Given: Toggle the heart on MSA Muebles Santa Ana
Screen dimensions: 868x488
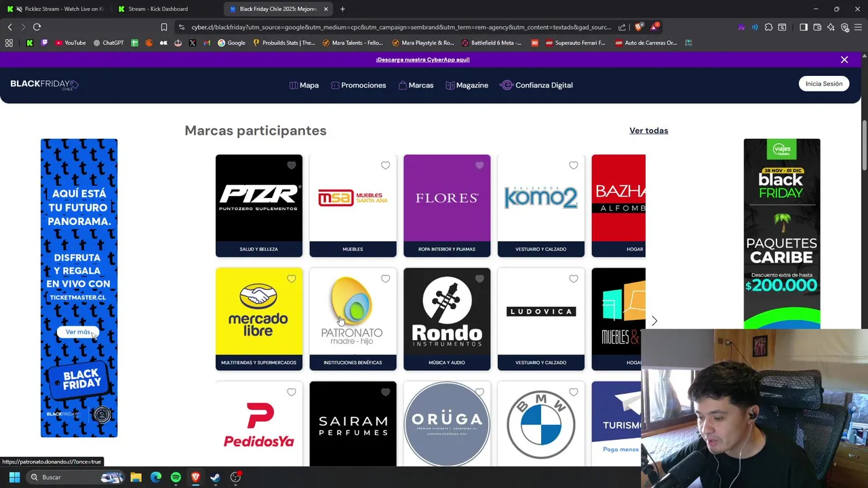Looking at the screenshot, I should click(x=385, y=165).
